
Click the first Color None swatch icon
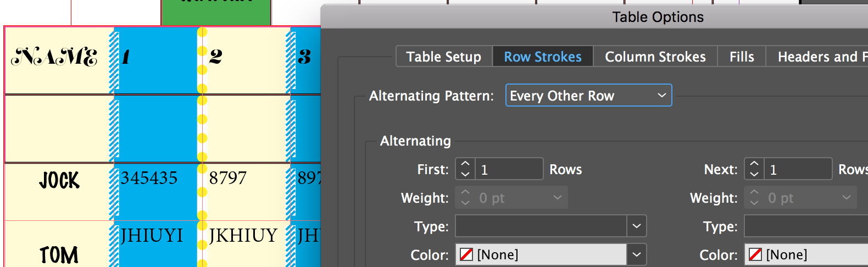point(466,255)
